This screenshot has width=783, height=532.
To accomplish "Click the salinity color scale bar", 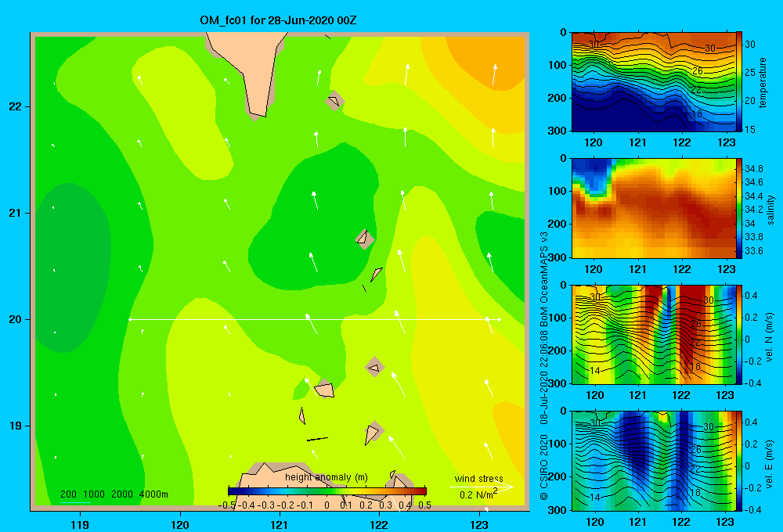I will (739, 208).
